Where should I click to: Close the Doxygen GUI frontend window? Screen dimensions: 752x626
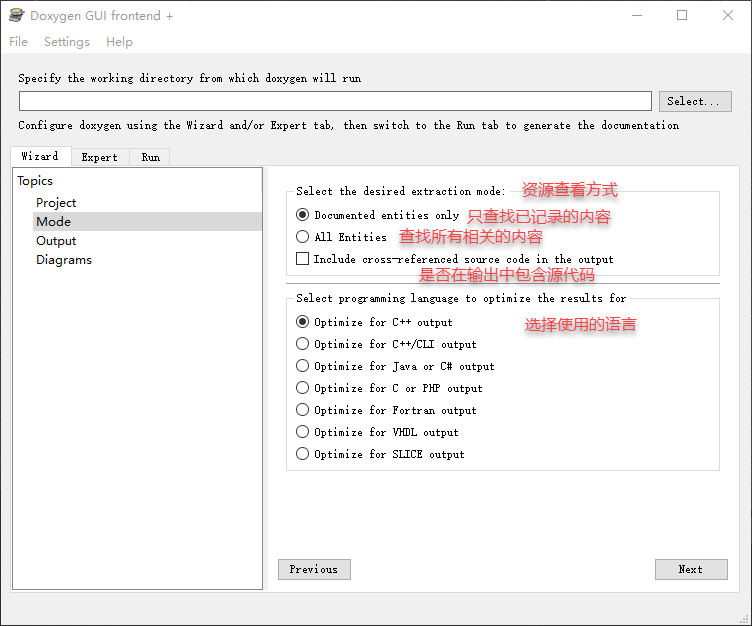[728, 15]
